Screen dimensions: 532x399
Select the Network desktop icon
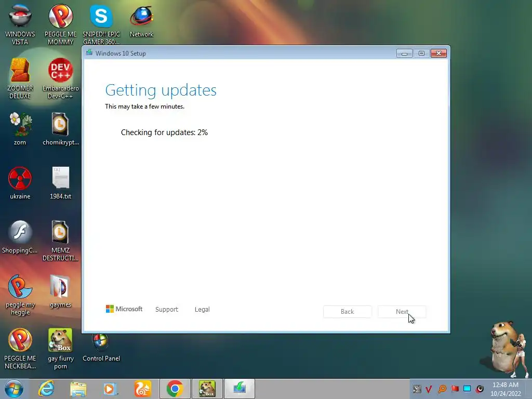coord(141,21)
